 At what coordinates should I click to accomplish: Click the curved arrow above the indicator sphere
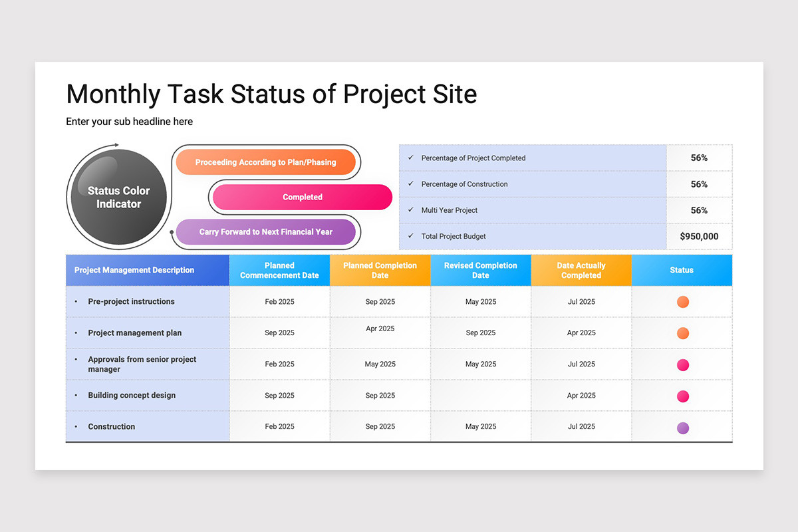(110, 145)
